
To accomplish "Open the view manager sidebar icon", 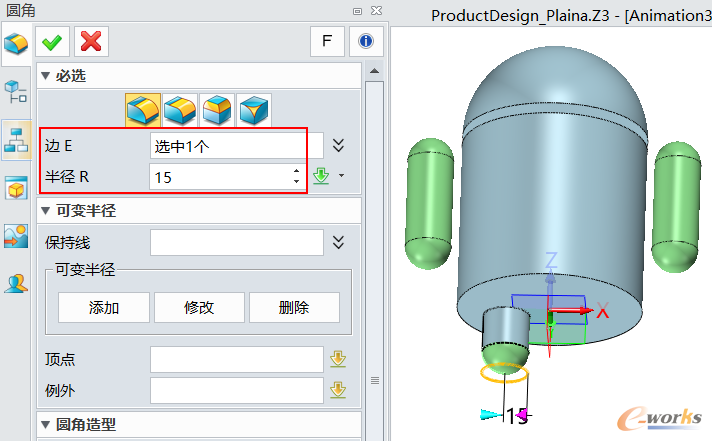I will tap(16, 188).
